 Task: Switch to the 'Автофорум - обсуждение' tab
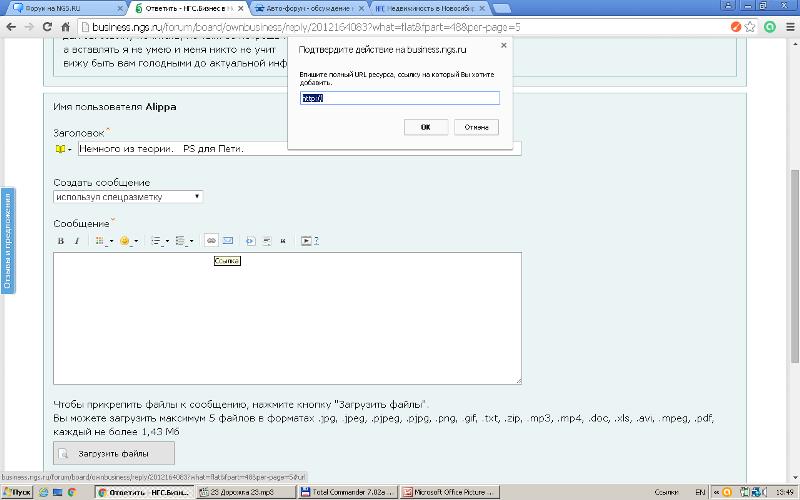coord(310,8)
